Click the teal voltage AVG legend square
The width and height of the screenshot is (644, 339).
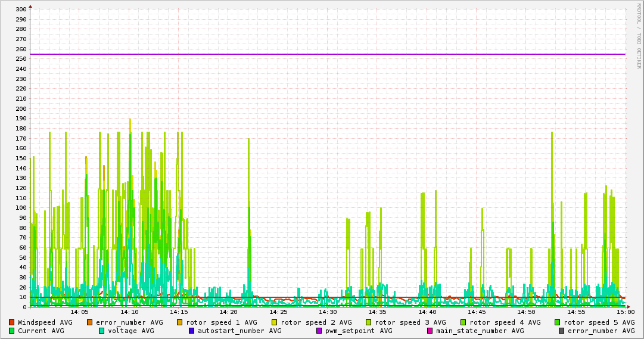coord(101,331)
